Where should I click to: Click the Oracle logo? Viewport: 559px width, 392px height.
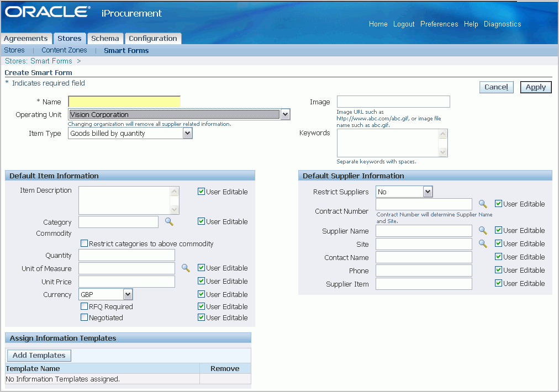[x=48, y=12]
